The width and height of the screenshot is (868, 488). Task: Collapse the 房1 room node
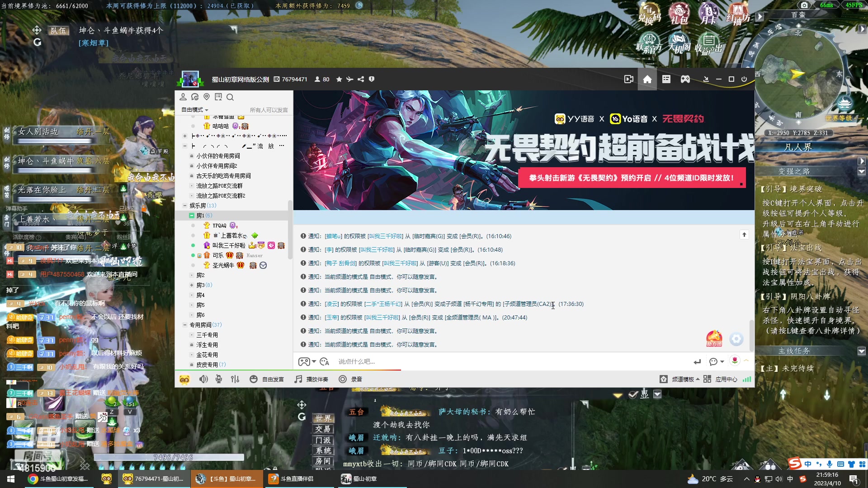(192, 216)
